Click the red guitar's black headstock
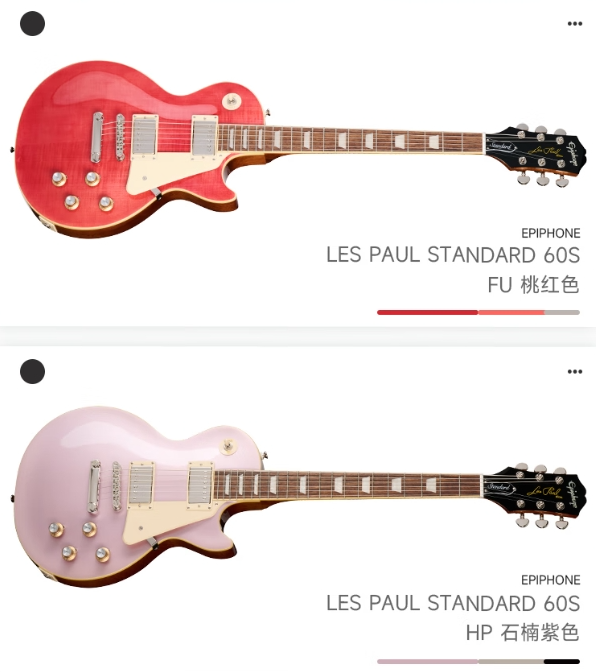The image size is (596, 672). tap(536, 151)
